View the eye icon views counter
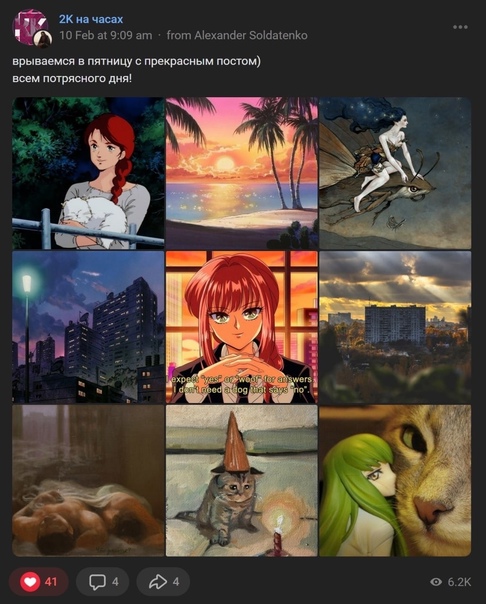The image size is (486, 604). (450, 582)
